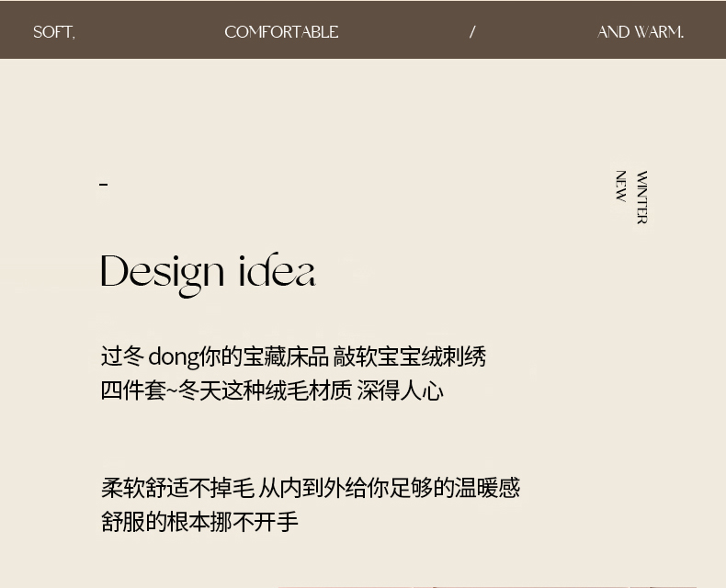726x588 pixels.
Task: Click the SOFT, text in the header
Action: 53,32
